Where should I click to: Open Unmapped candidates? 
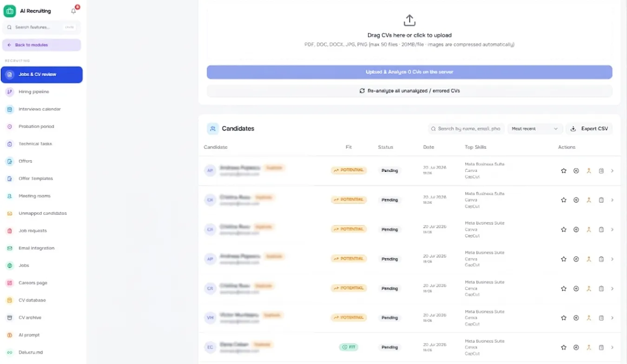(x=42, y=213)
